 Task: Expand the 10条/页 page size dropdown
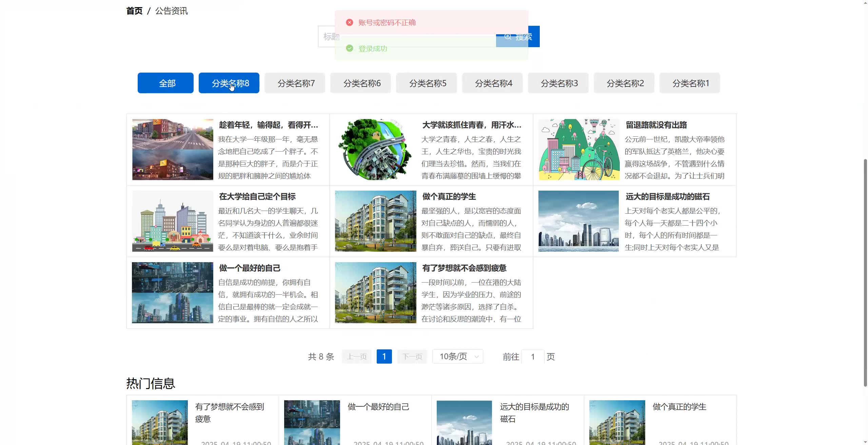click(x=457, y=356)
